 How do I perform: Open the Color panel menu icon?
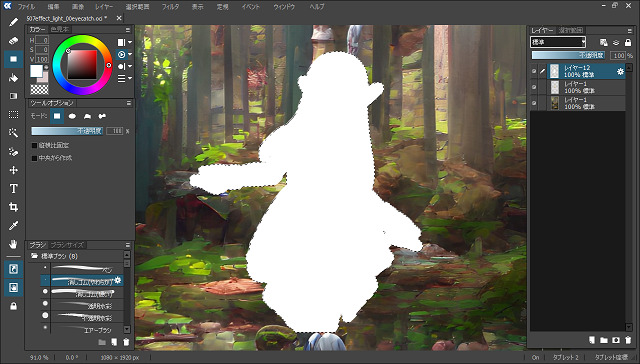(128, 30)
